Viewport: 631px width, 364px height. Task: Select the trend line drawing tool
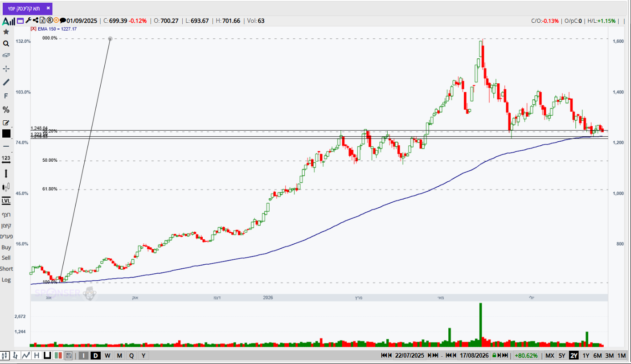[6, 82]
